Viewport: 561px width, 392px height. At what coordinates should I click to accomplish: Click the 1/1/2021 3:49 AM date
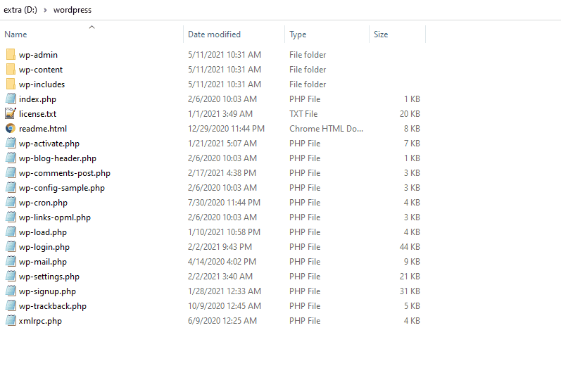point(220,114)
